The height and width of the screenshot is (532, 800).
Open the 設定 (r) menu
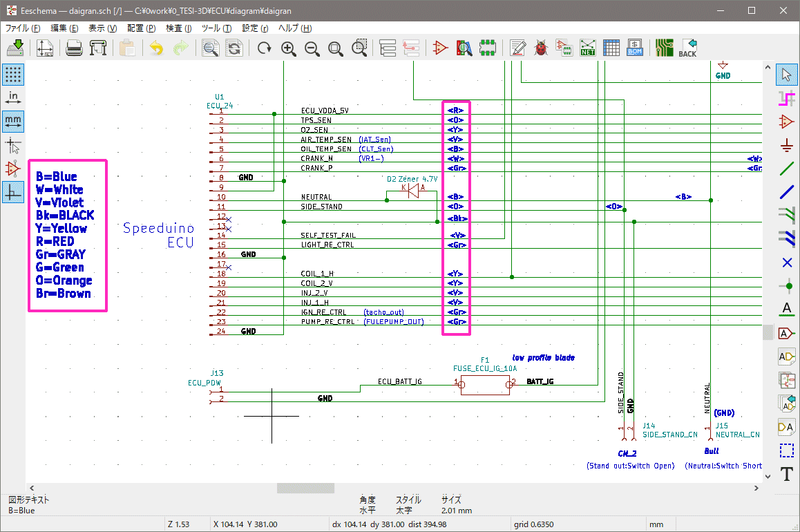pyautogui.click(x=255, y=28)
